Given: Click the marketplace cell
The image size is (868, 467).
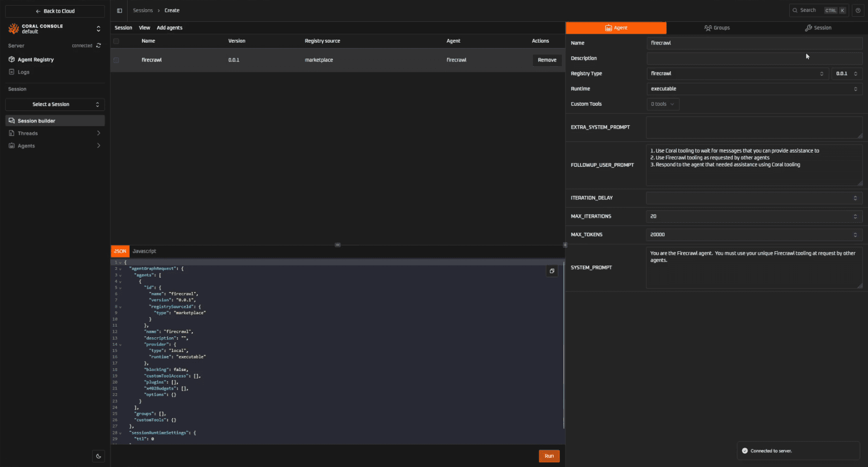Looking at the screenshot, I should pyautogui.click(x=319, y=60).
